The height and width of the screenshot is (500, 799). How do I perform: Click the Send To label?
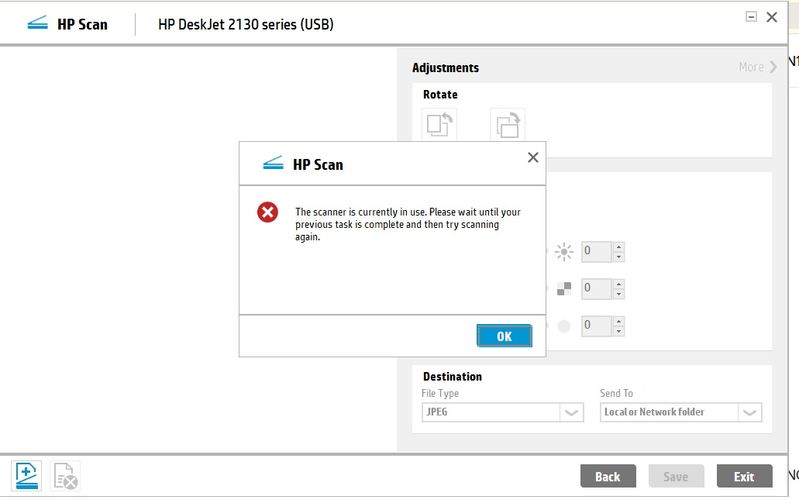pos(616,393)
